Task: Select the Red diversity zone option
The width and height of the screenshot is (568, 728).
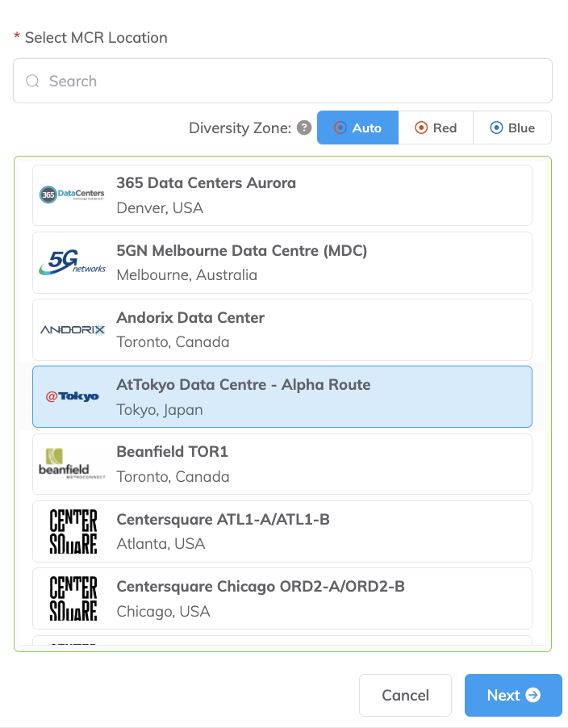Action: [x=436, y=128]
